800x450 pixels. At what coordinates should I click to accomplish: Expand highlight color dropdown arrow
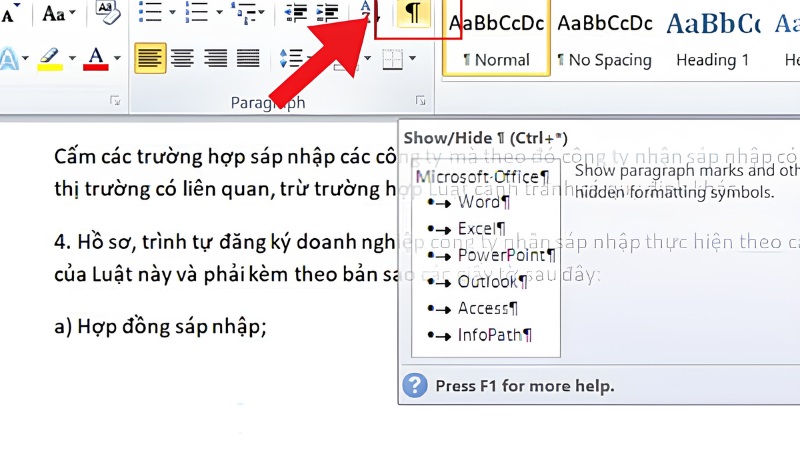(72, 58)
